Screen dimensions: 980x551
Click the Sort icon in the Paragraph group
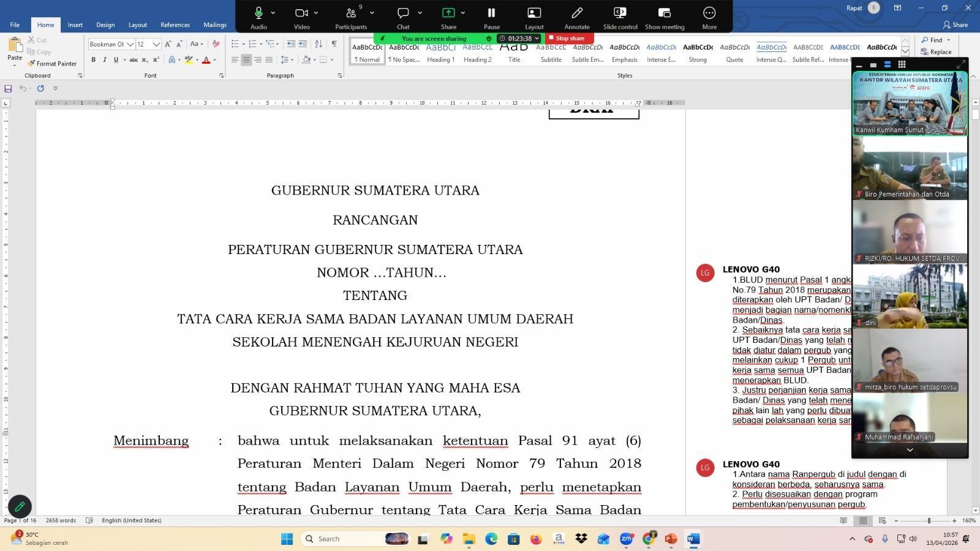318,44
